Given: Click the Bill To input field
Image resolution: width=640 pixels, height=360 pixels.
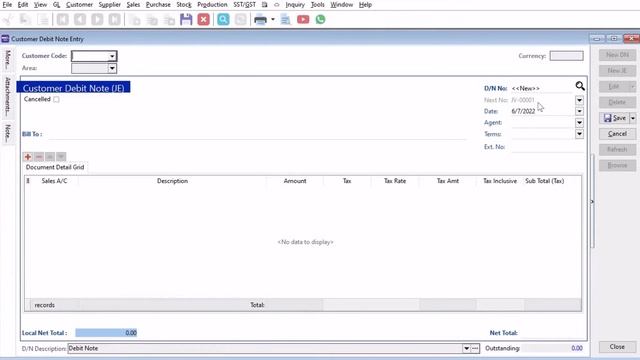Looking at the screenshot, I should (x=257, y=134).
